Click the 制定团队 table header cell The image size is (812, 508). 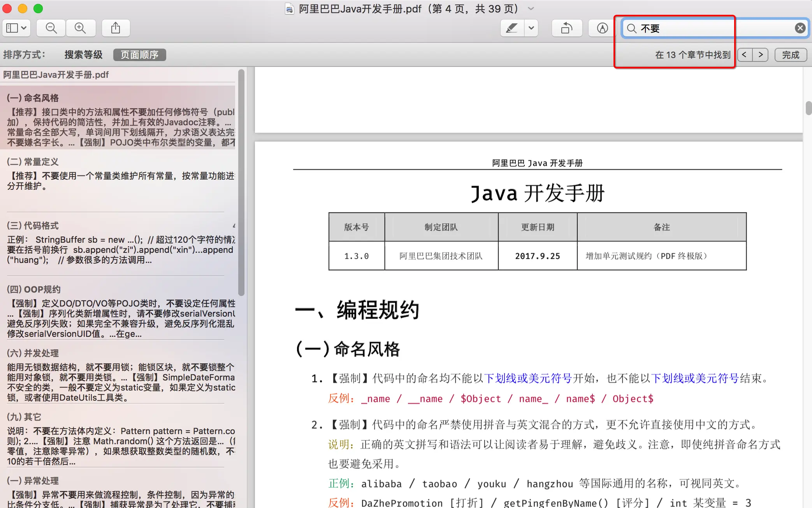tap(441, 227)
